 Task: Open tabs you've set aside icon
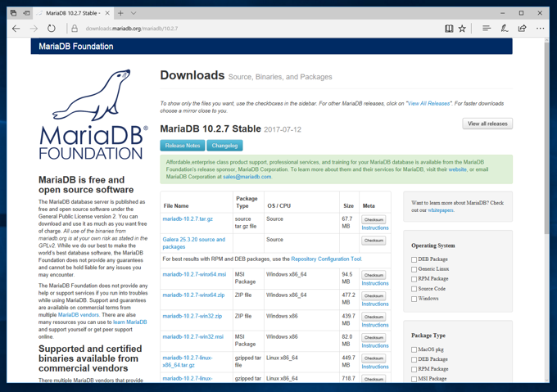[x=13, y=13]
